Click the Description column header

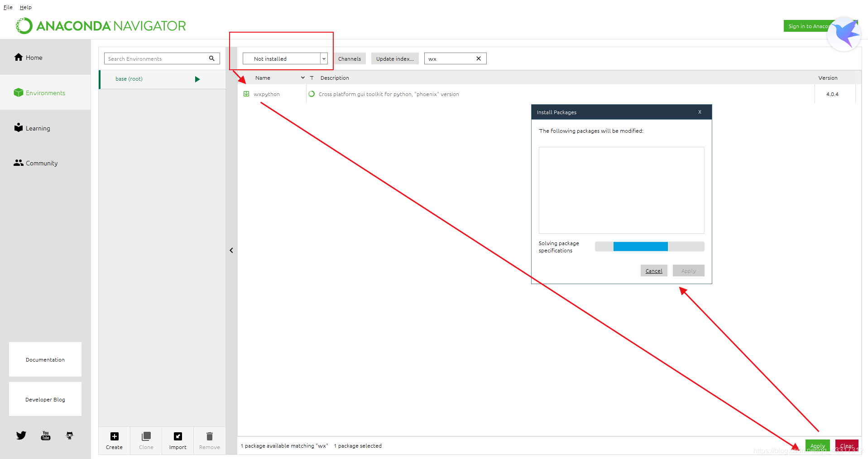point(335,78)
